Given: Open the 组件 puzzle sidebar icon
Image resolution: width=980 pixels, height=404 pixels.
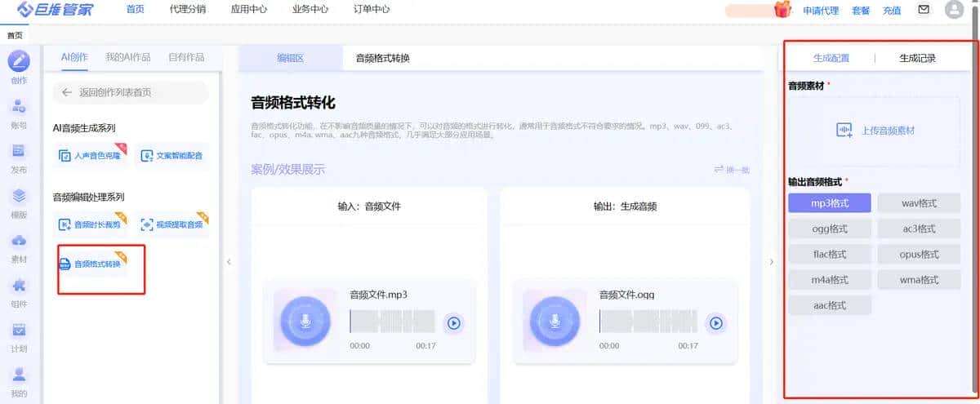Looking at the screenshot, I should coord(19,286).
